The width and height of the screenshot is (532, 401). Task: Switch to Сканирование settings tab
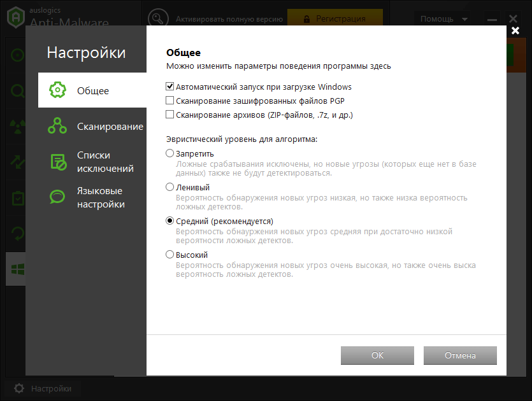click(x=92, y=126)
